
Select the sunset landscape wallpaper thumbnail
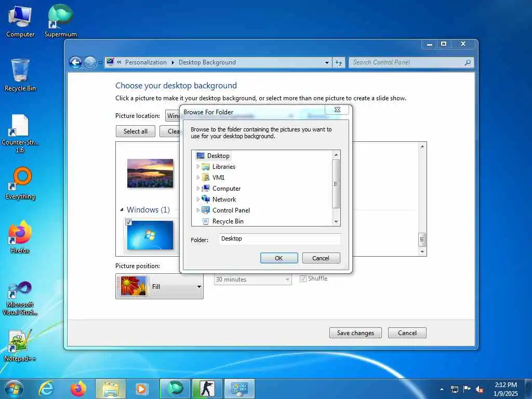point(150,173)
